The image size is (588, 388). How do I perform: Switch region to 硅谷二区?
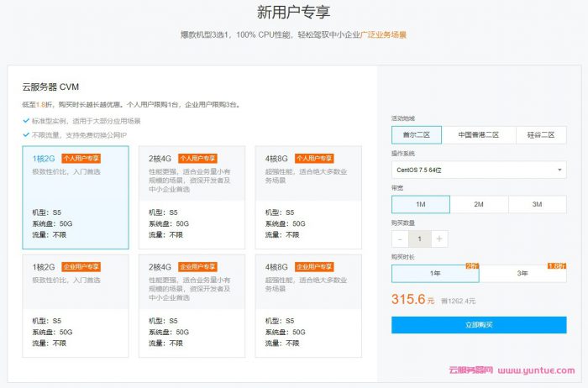[x=540, y=135]
